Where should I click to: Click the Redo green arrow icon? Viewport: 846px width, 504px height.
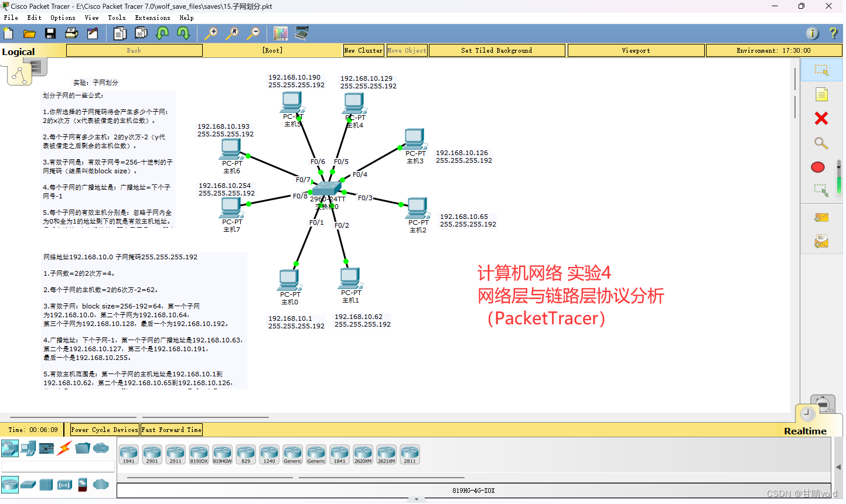pyautogui.click(x=183, y=33)
